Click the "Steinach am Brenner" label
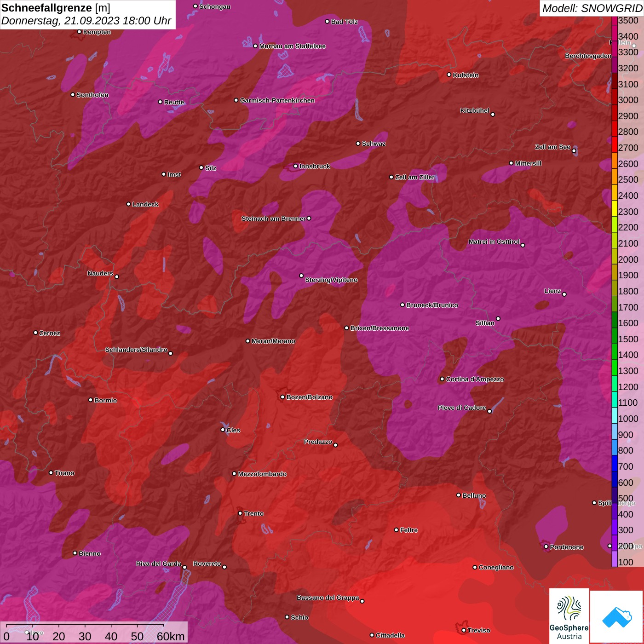Screen dimensions: 644x644 point(274,218)
